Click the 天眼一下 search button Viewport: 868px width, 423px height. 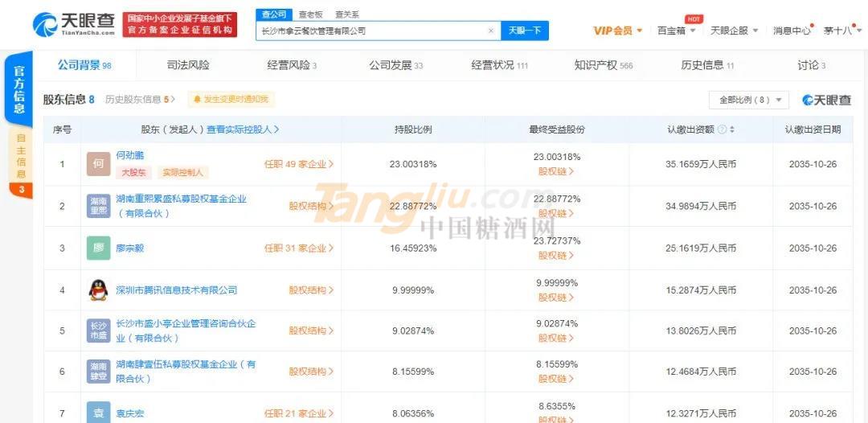524,31
